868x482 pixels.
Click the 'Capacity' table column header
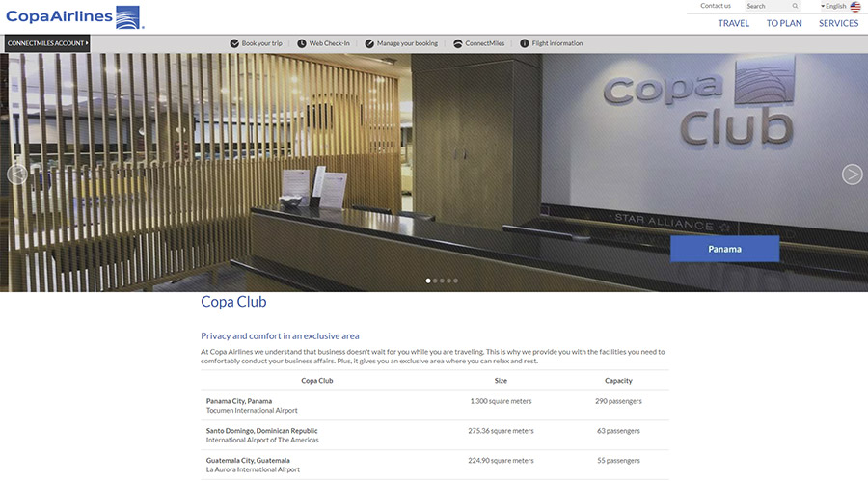click(618, 381)
